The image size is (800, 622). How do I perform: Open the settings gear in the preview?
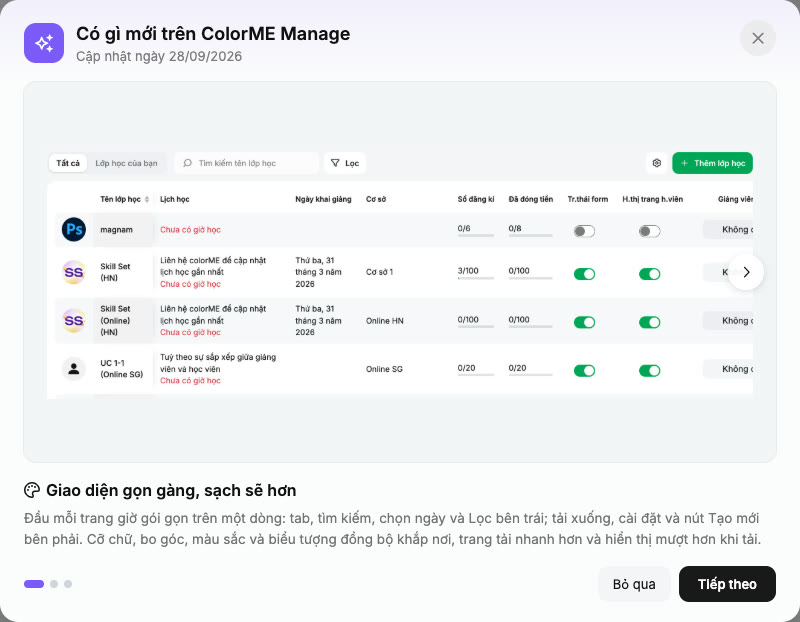[657, 163]
